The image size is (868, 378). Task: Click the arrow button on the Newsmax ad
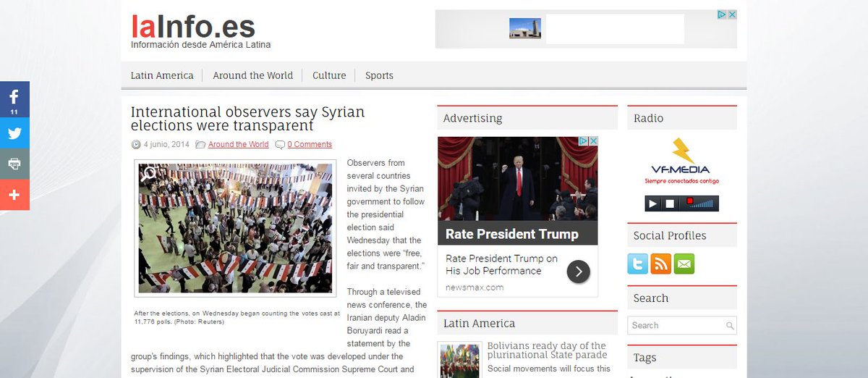tap(578, 272)
